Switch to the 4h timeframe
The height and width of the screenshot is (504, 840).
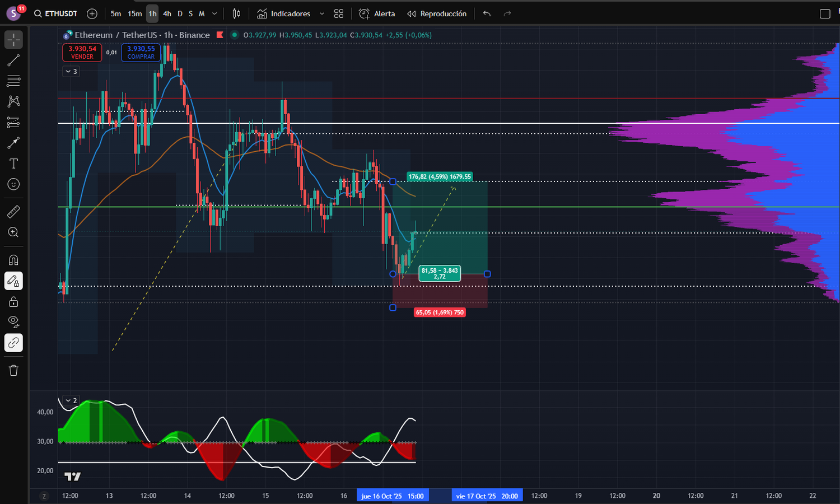(x=167, y=13)
